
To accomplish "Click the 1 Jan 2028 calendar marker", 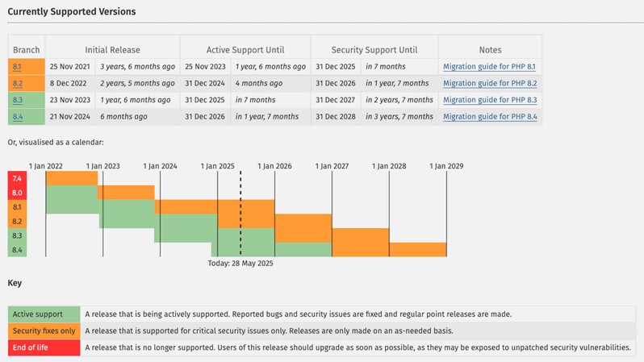I will click(389, 166).
